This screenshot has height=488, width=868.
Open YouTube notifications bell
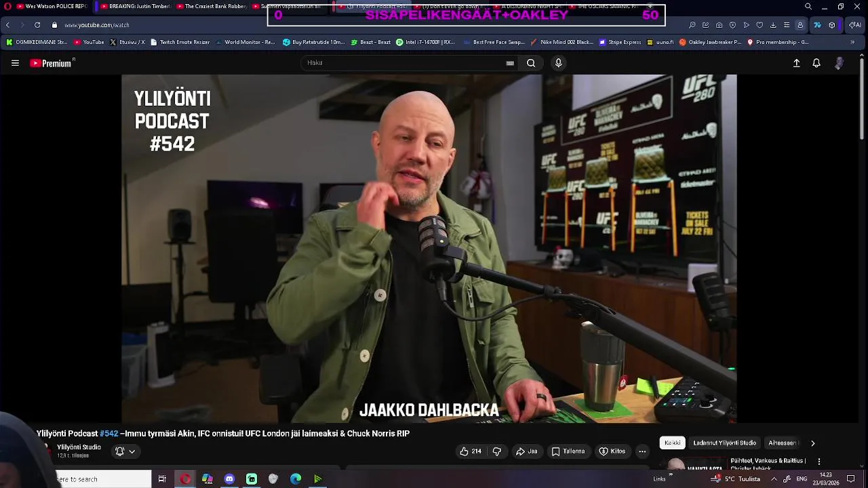[x=816, y=63]
